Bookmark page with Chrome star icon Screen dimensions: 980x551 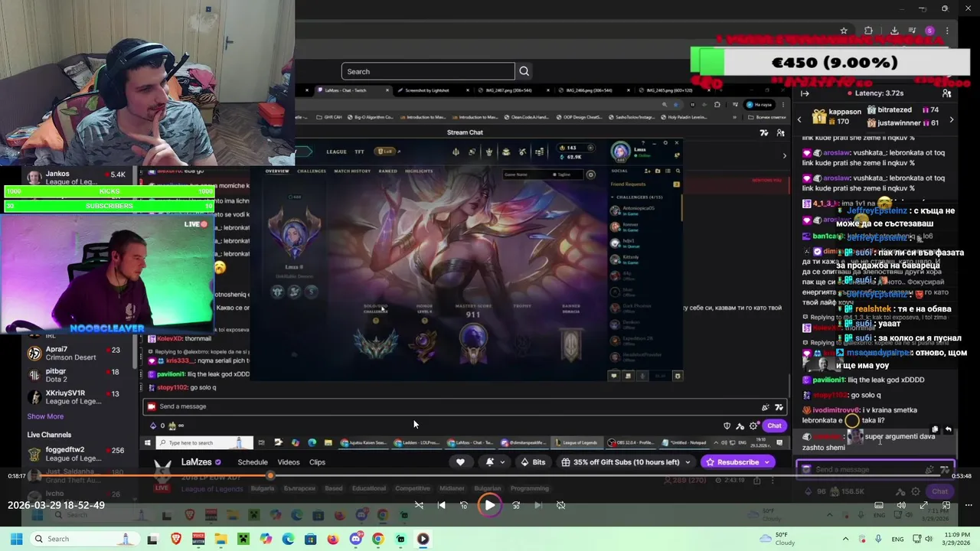844,31
